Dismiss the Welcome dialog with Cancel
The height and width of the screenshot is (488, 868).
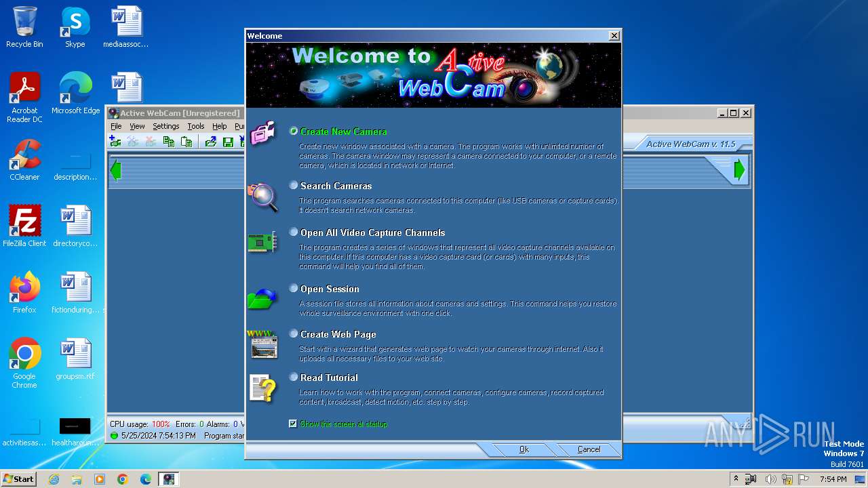(589, 449)
